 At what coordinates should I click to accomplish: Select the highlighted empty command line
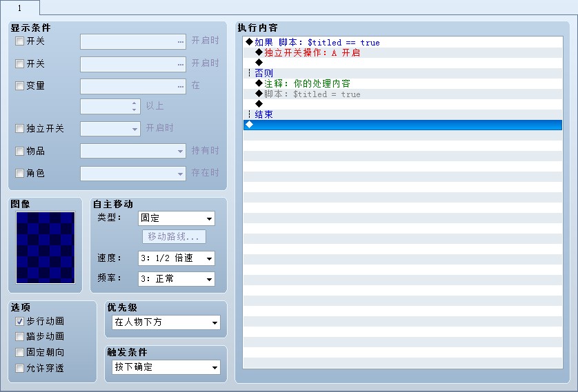[x=403, y=125]
